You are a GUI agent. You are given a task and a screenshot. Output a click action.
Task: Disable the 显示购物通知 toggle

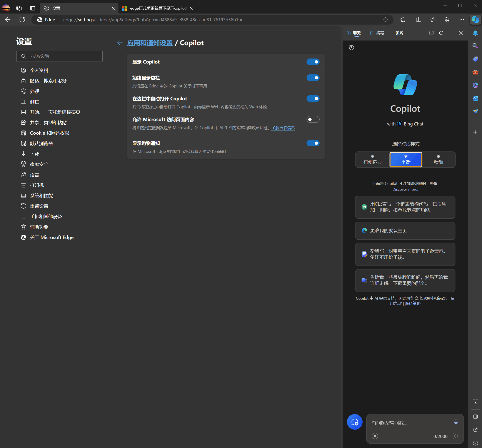313,143
